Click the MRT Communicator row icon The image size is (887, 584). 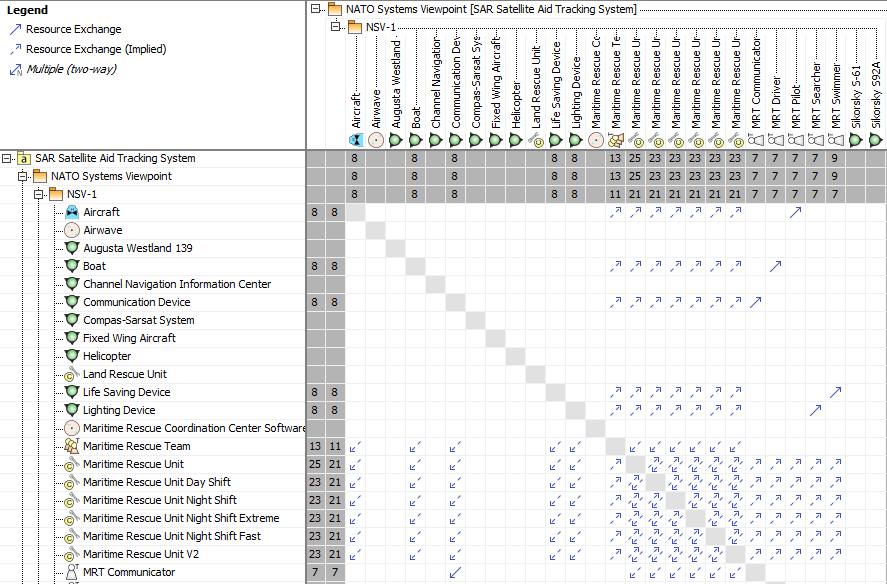point(72,572)
